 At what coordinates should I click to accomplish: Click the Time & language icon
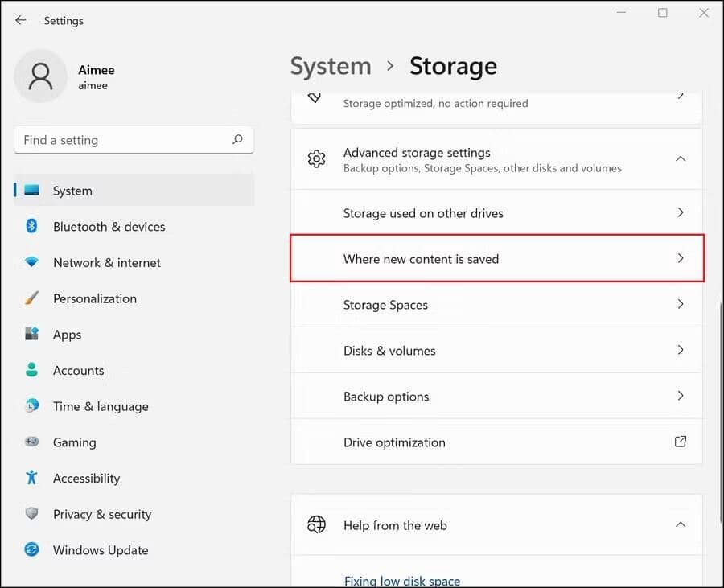click(31, 406)
